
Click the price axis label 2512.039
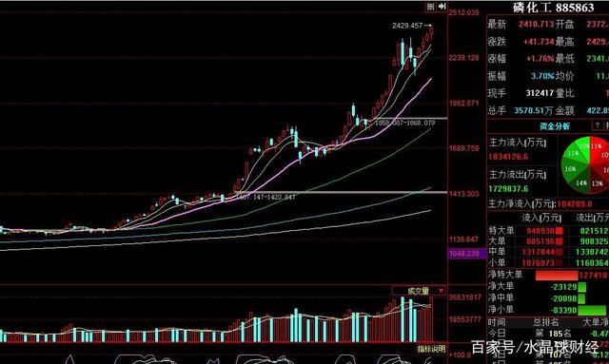click(464, 12)
